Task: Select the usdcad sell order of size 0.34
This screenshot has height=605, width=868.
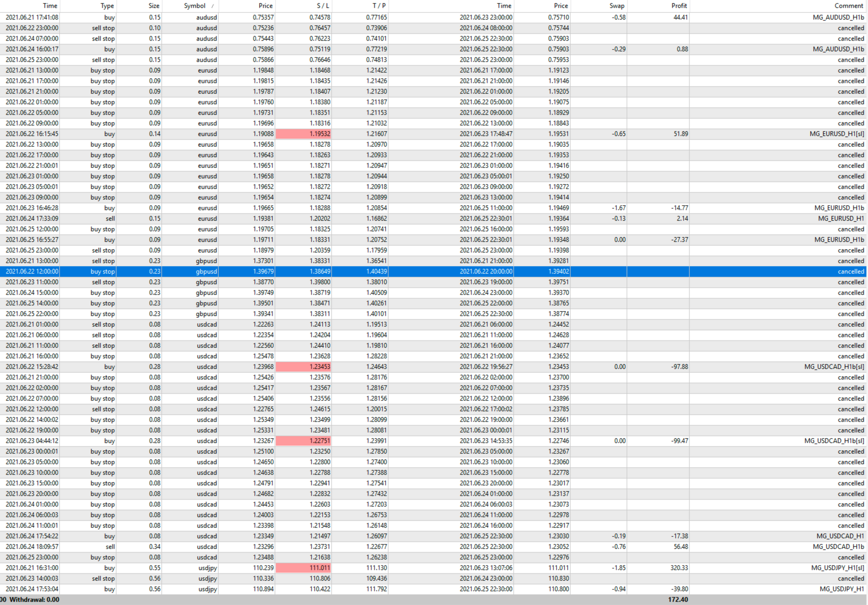Action: point(154,547)
